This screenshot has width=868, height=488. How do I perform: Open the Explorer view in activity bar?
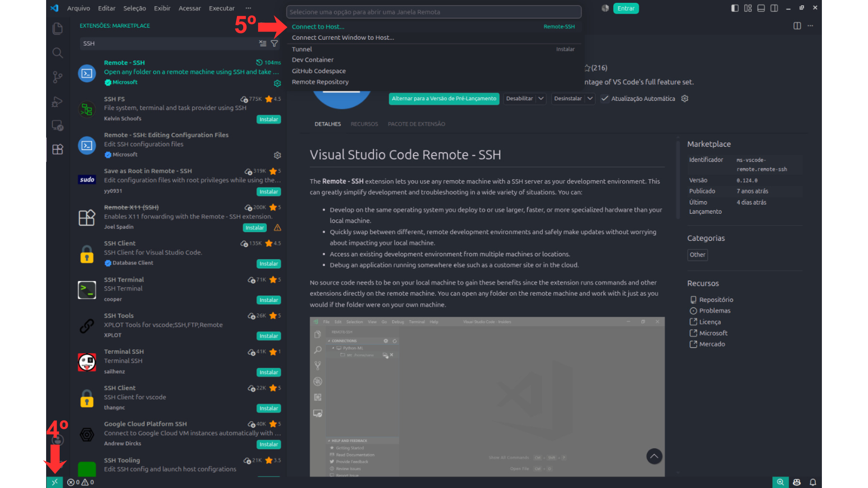click(57, 29)
